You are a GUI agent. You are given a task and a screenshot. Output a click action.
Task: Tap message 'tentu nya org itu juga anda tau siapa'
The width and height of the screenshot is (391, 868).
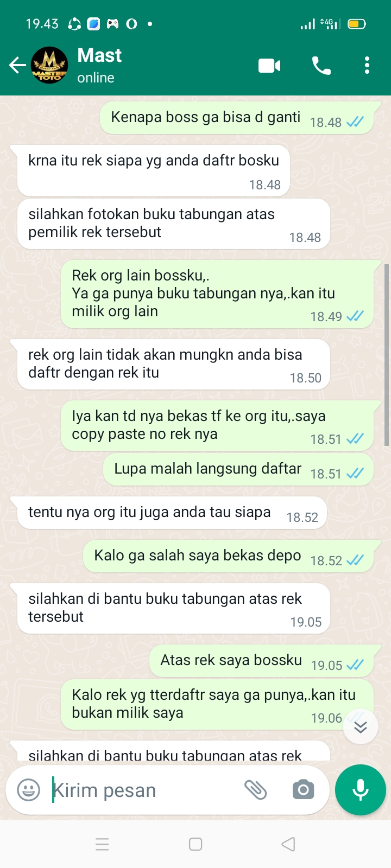pyautogui.click(x=172, y=513)
